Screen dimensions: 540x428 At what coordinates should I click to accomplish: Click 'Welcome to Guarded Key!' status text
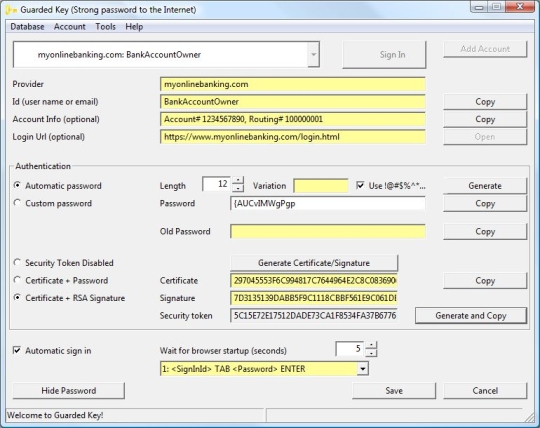point(55,415)
